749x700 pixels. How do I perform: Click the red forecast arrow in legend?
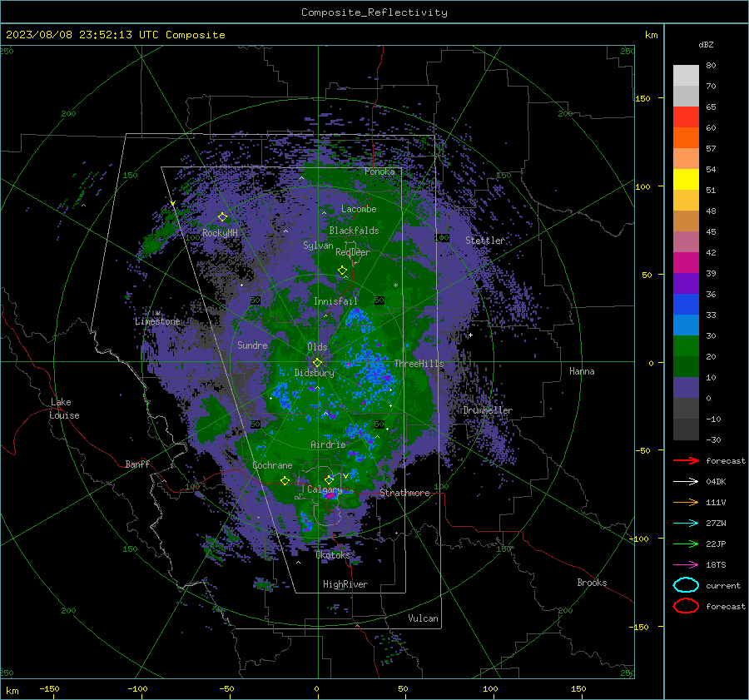click(686, 460)
